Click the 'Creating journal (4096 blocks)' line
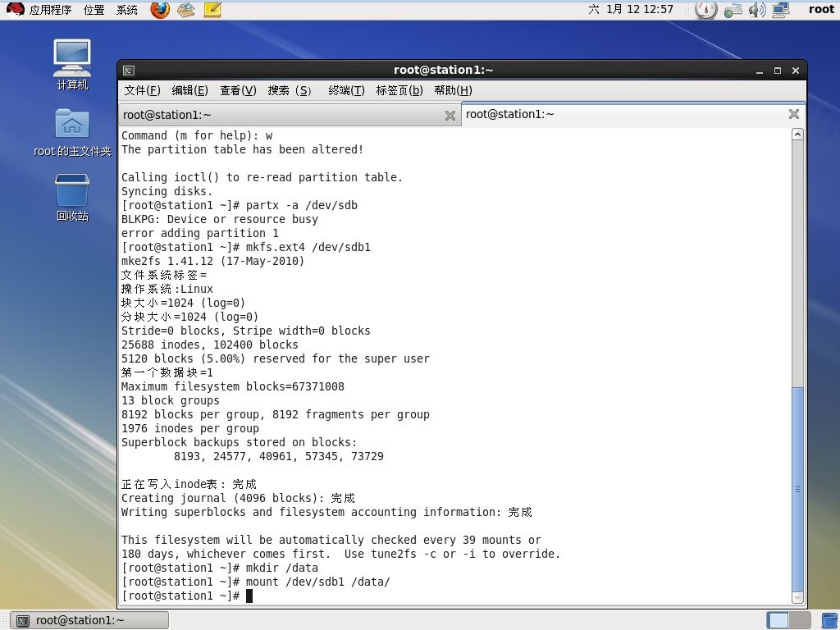This screenshot has height=630, width=840. coord(238,498)
